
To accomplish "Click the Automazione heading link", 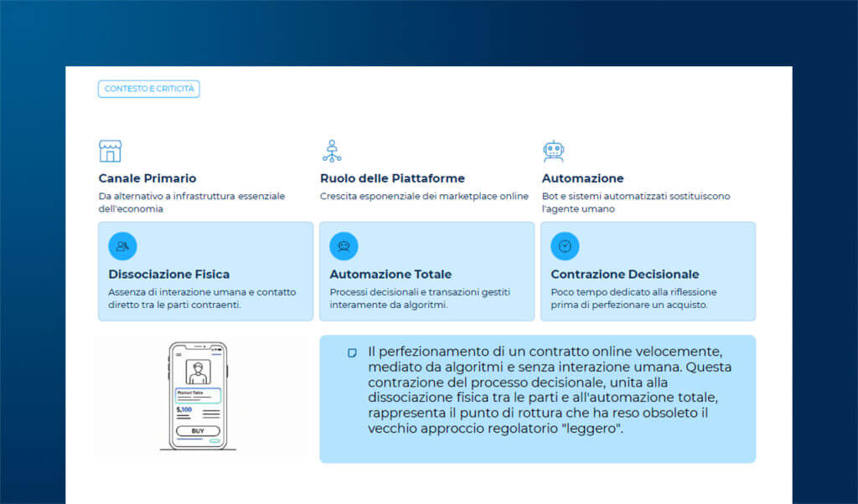I will (x=583, y=178).
